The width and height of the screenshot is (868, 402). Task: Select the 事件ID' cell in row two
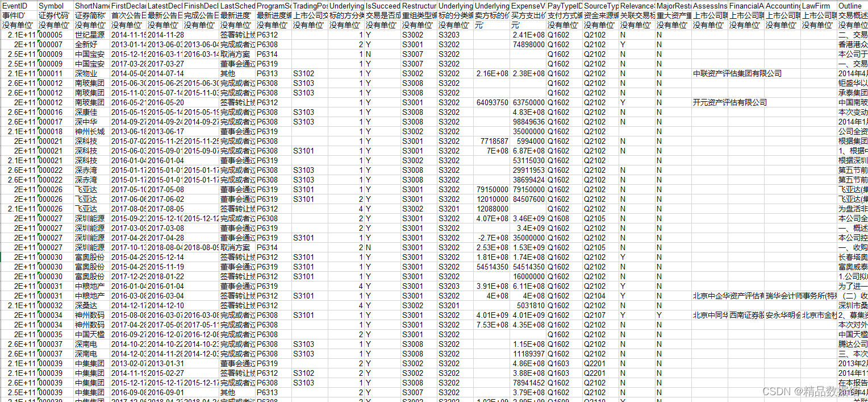18,15
